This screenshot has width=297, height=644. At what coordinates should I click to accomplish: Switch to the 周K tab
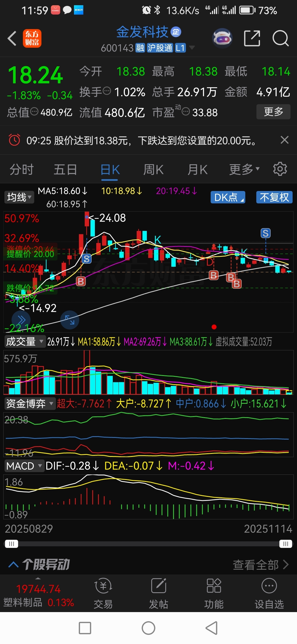[153, 170]
